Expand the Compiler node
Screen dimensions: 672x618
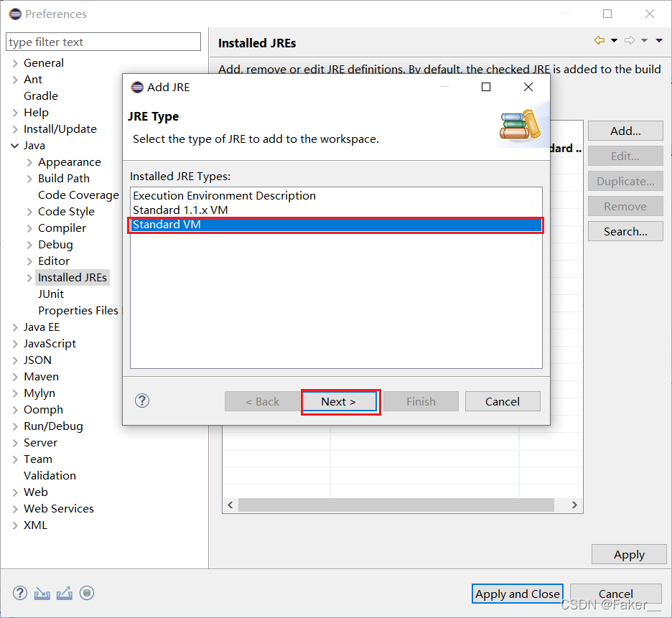[29, 228]
